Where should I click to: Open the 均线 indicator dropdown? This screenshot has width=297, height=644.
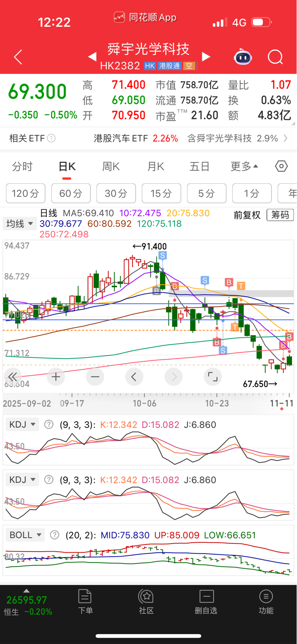20,224
